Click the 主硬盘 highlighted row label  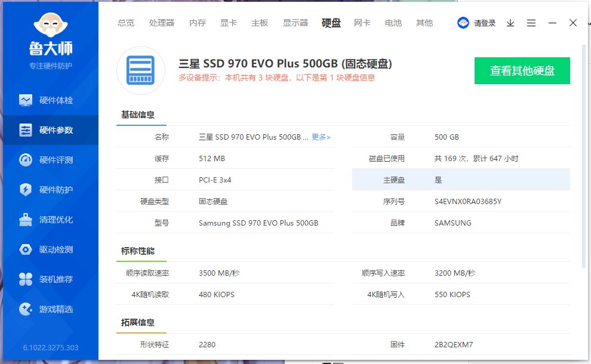(394, 180)
